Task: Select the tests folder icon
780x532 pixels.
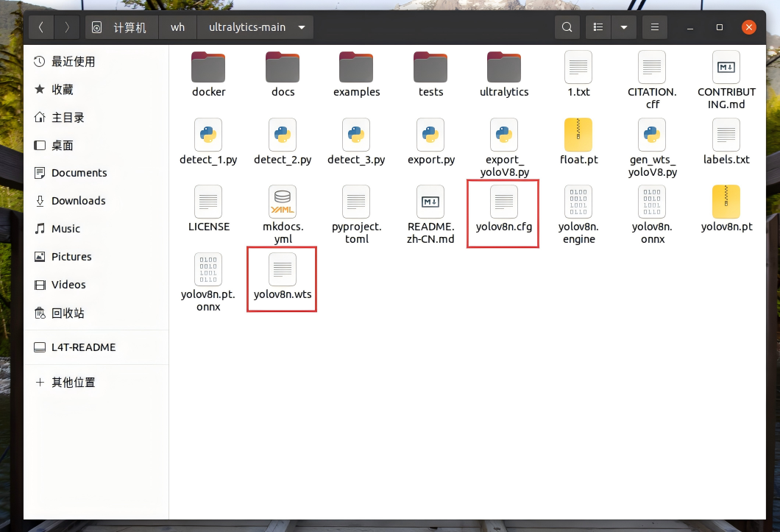Action: [430, 67]
